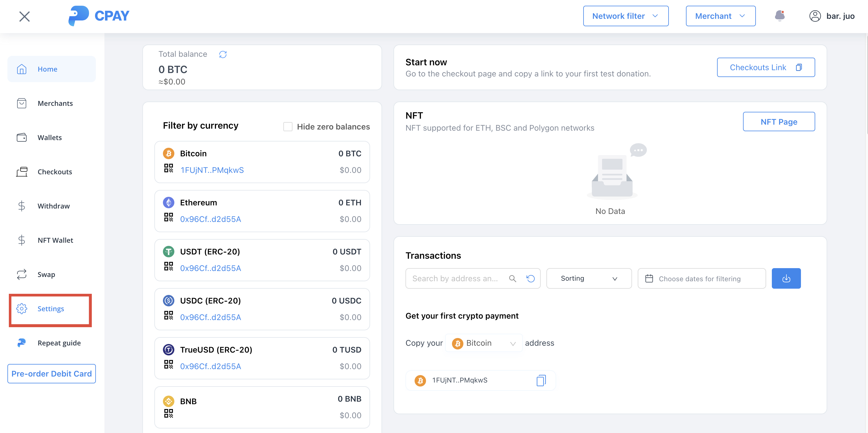Open Withdraw in the sidebar
The width and height of the screenshot is (868, 433).
pos(52,206)
